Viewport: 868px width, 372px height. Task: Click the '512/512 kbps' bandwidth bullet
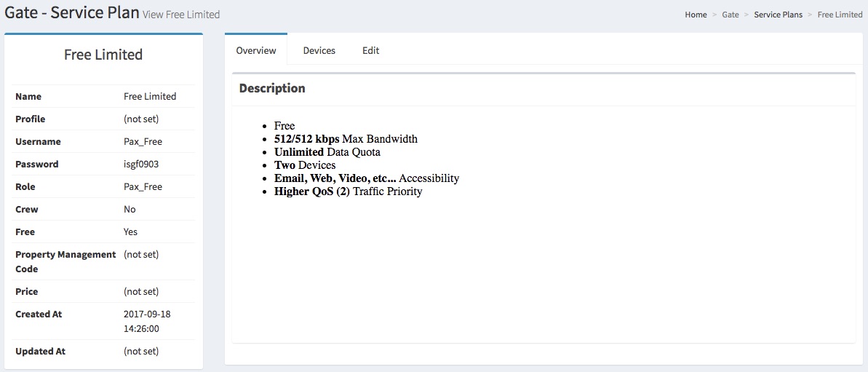pos(345,139)
